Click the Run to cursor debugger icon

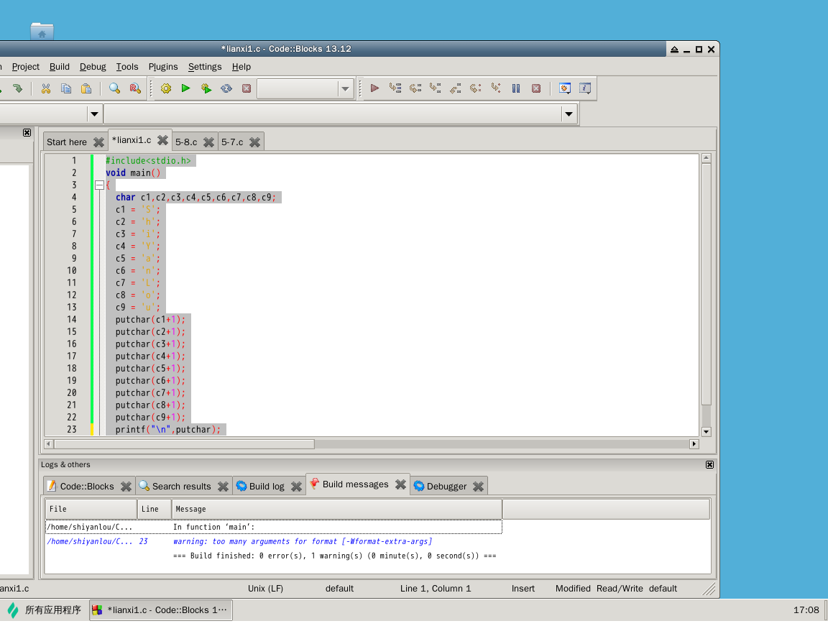point(395,88)
